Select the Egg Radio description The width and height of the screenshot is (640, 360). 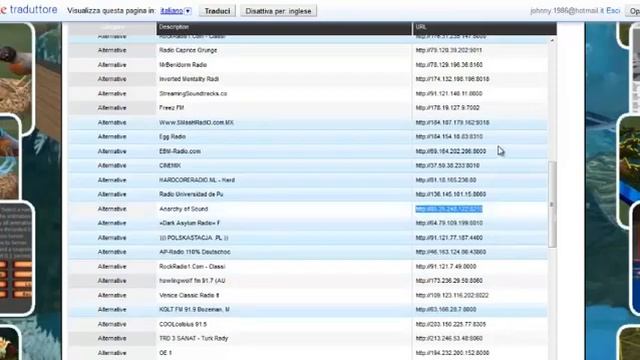[x=172, y=137]
